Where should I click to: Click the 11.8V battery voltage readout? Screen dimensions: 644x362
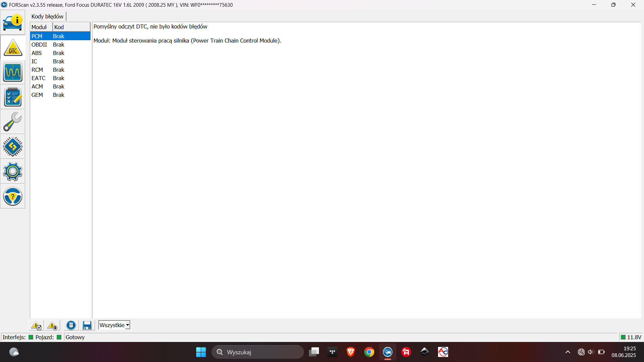pos(631,337)
